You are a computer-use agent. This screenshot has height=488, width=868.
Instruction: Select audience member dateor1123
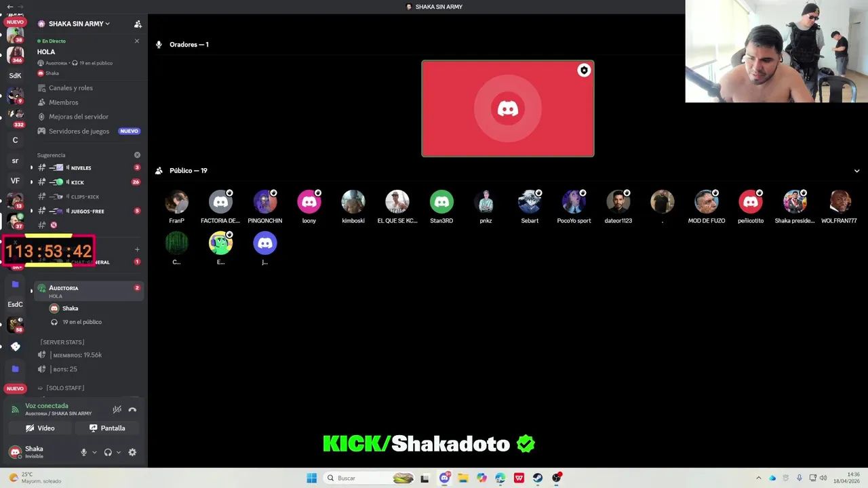click(x=618, y=207)
